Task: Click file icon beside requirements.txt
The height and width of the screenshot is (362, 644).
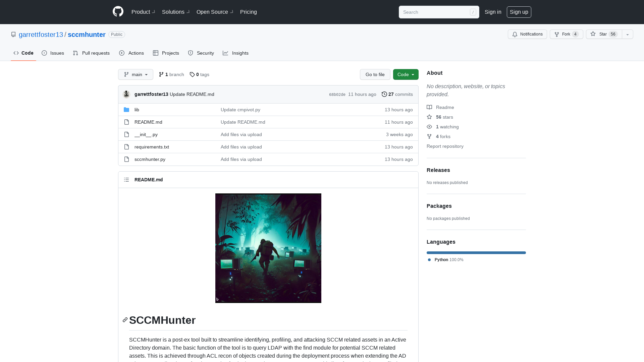Action: pyautogui.click(x=126, y=147)
